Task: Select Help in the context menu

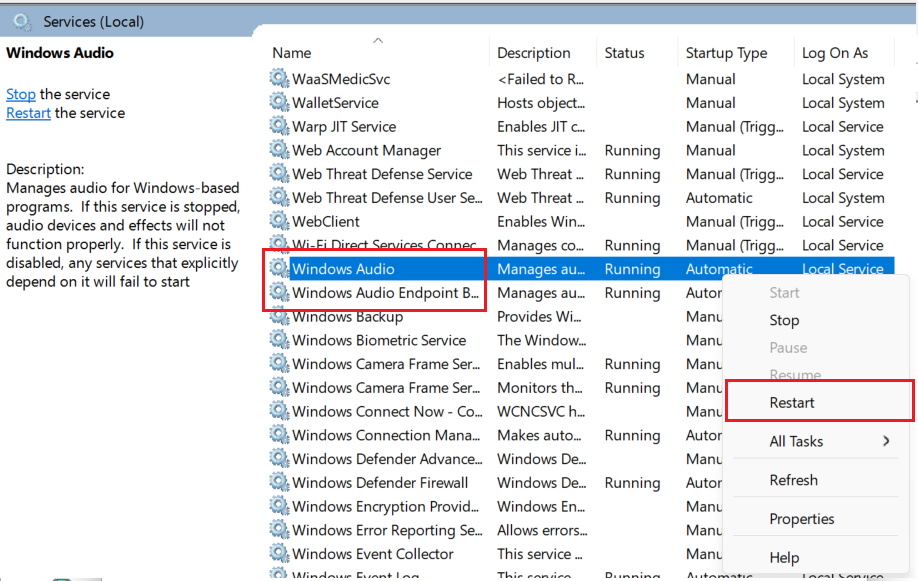Action: click(783, 558)
